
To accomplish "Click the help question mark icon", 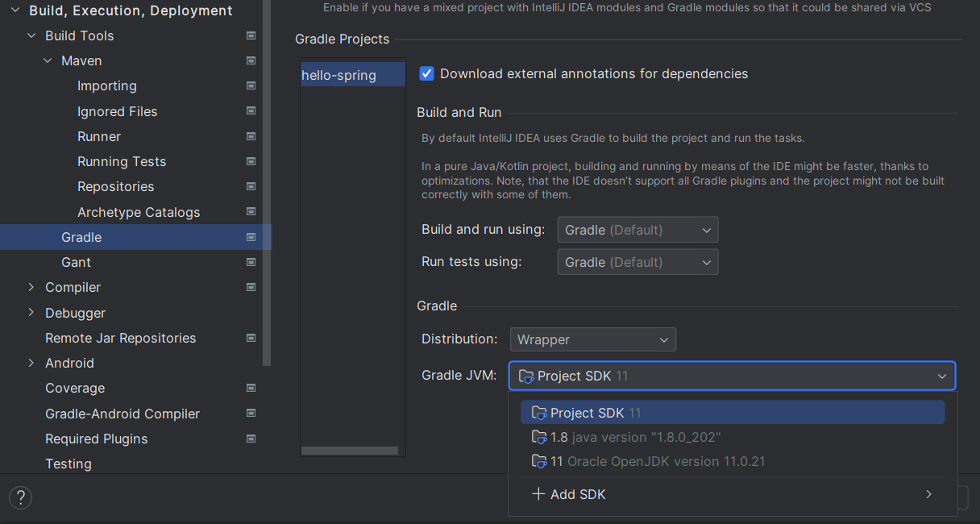I will (x=21, y=497).
